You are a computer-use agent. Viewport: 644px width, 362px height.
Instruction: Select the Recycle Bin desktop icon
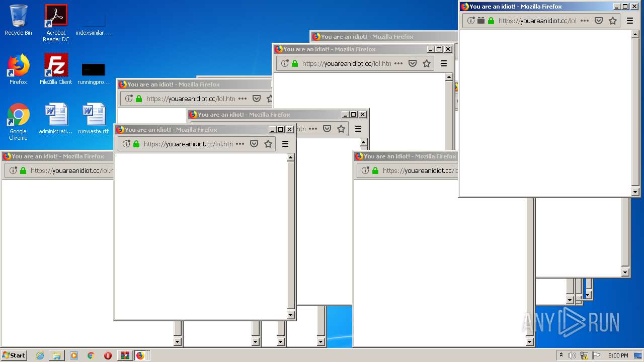pyautogui.click(x=18, y=20)
